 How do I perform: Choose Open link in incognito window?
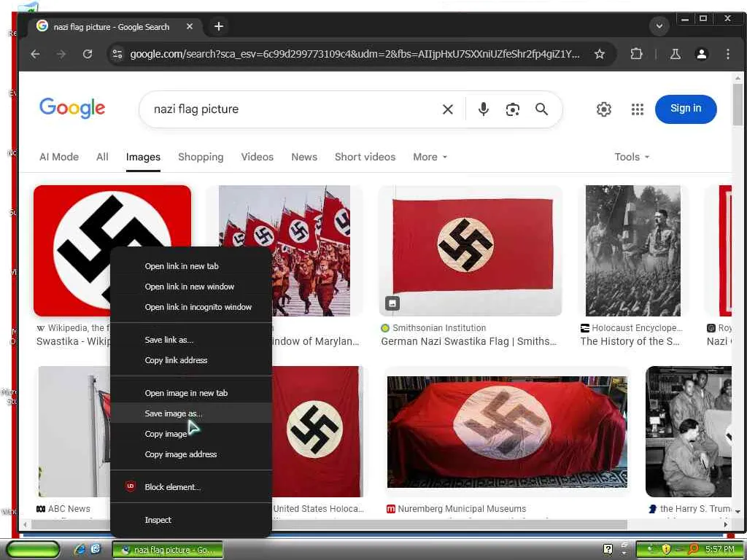point(191,307)
